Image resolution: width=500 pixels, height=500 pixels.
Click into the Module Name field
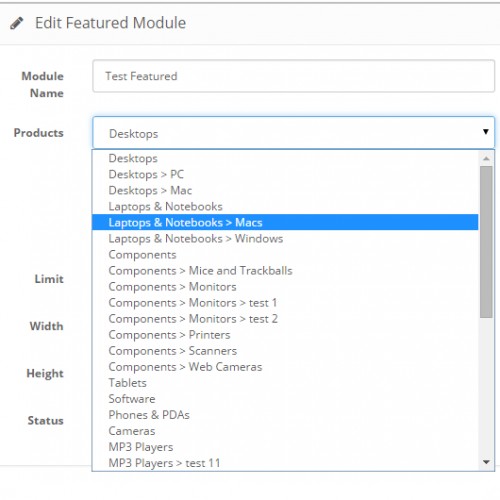click(x=294, y=76)
